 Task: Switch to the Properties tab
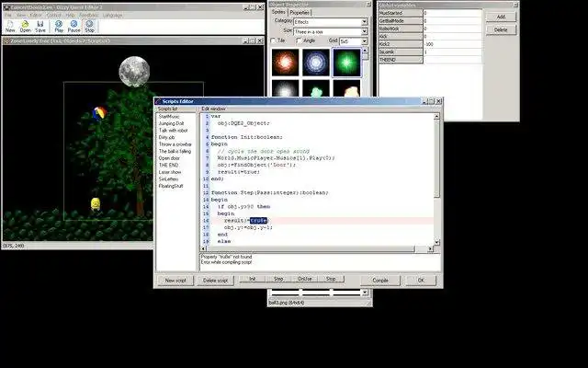pos(300,12)
